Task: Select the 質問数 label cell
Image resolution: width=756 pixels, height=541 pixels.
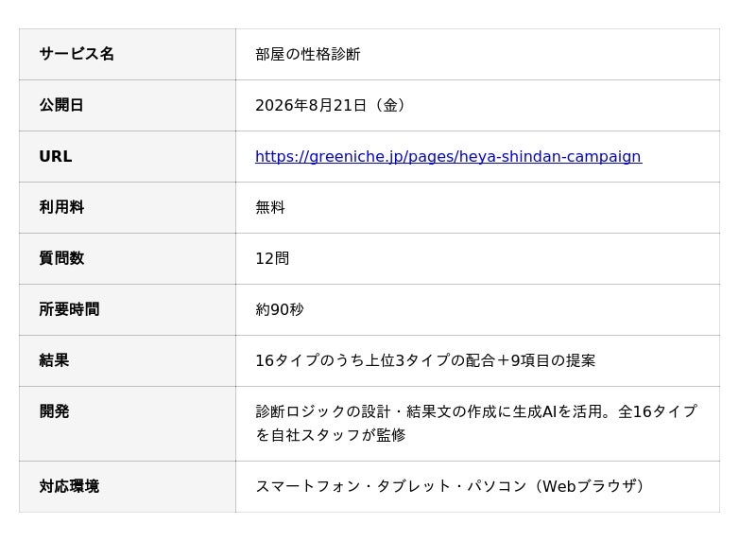Action: [128, 259]
